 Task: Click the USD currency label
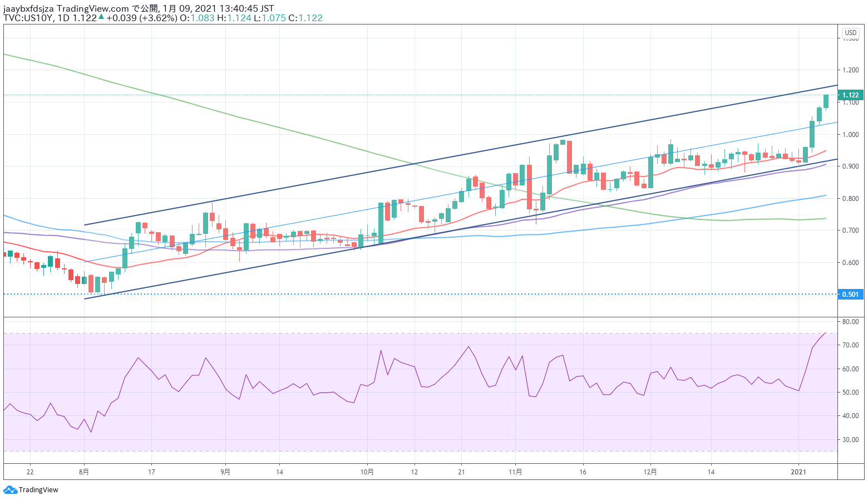851,33
